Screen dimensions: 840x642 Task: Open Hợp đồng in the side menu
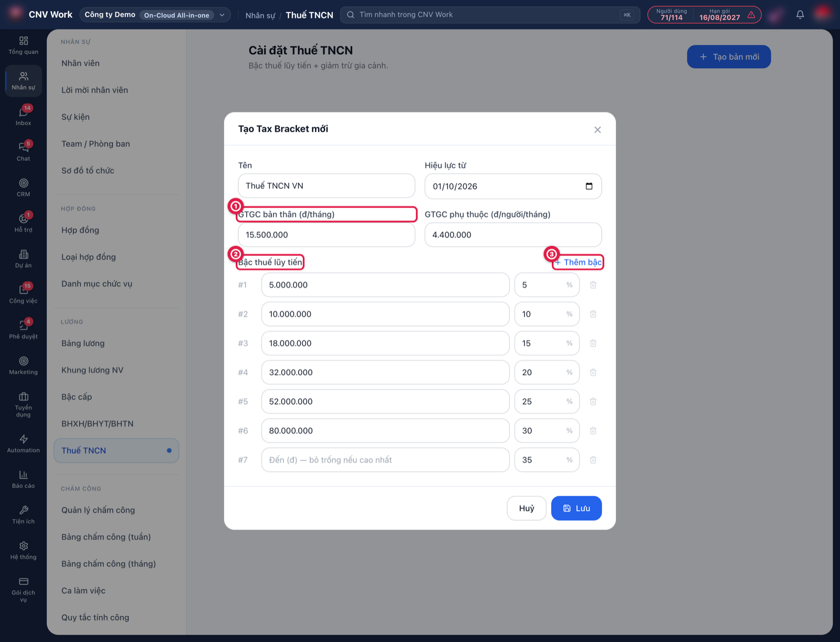pos(116,230)
